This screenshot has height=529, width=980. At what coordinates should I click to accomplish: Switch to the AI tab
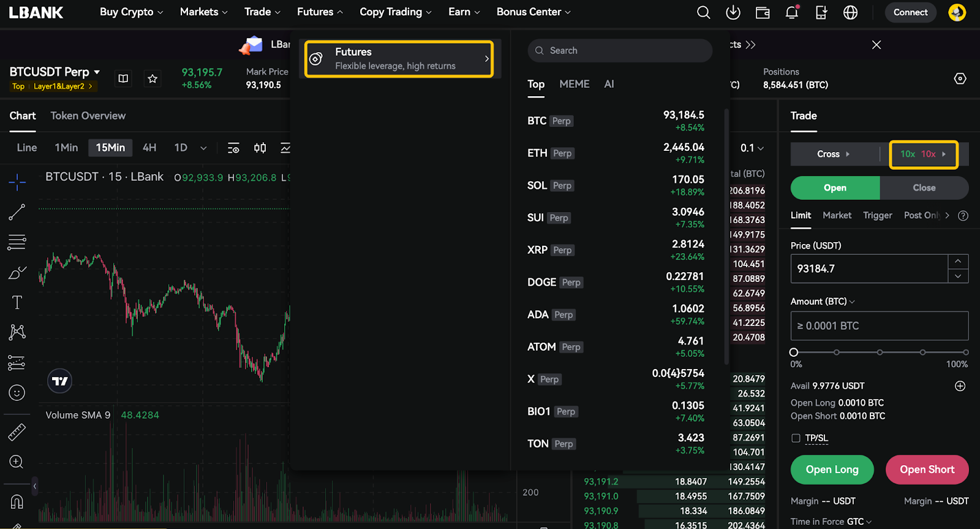[x=609, y=84]
